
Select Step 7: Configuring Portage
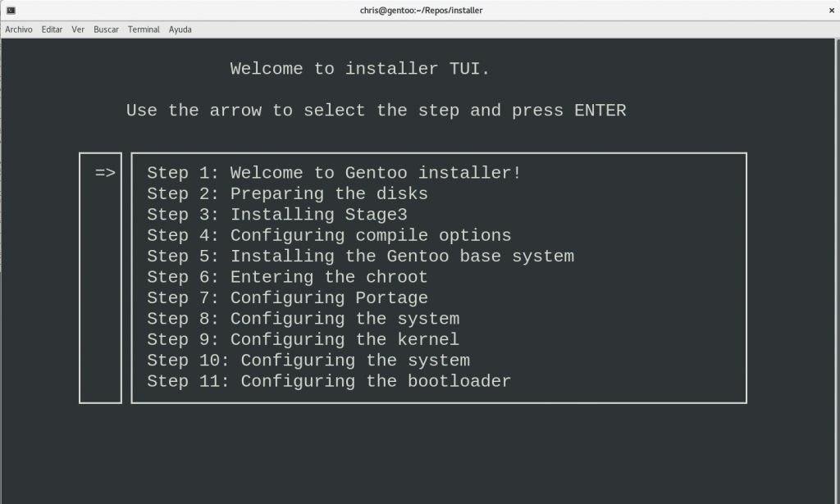tap(287, 297)
